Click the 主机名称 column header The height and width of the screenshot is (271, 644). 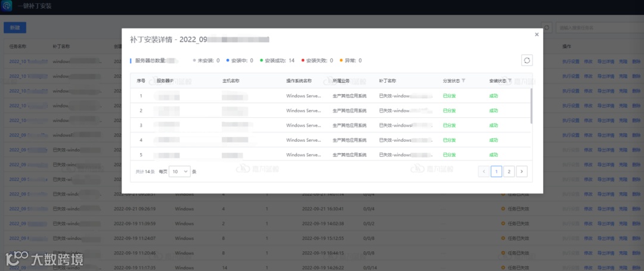pos(231,81)
